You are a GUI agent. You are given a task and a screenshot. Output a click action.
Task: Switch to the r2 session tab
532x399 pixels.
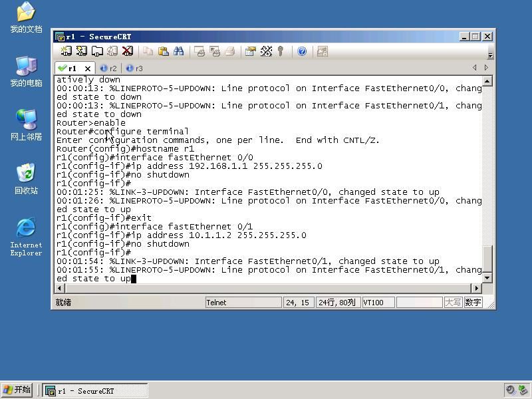(108, 68)
